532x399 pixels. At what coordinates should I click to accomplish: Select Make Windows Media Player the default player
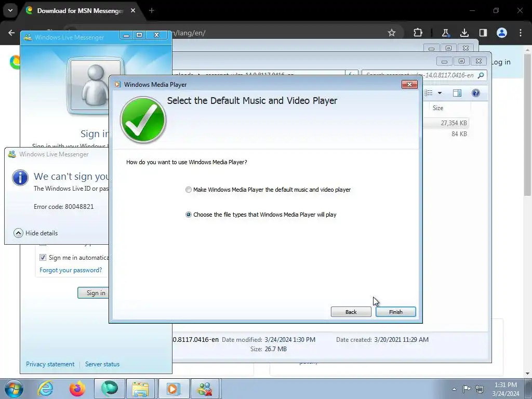[188, 190]
